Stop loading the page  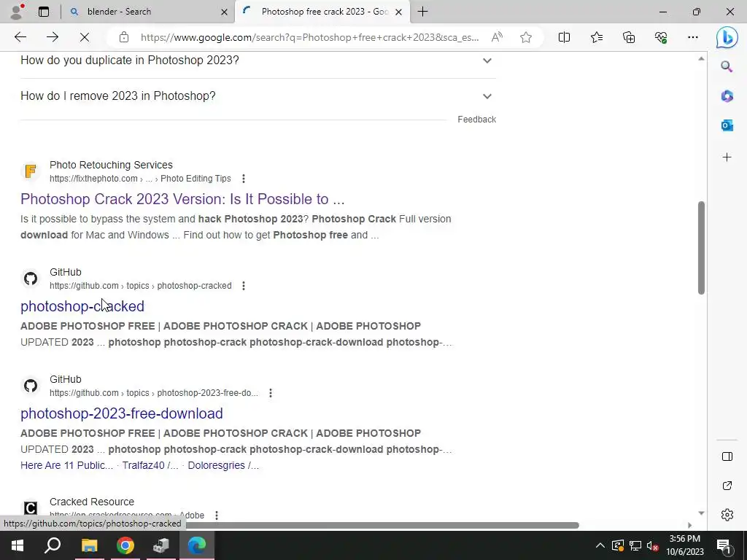pyautogui.click(x=85, y=37)
